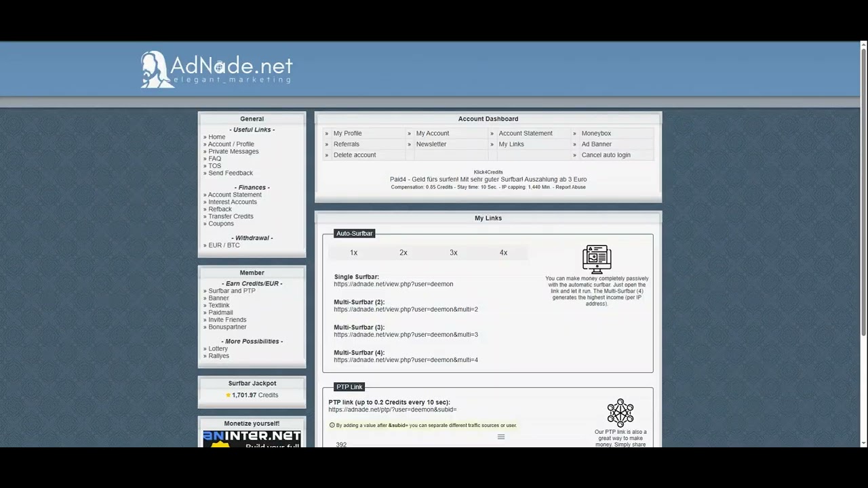This screenshot has height=488, width=868.
Task: Open Textlink sidebar link
Action: tap(219, 306)
